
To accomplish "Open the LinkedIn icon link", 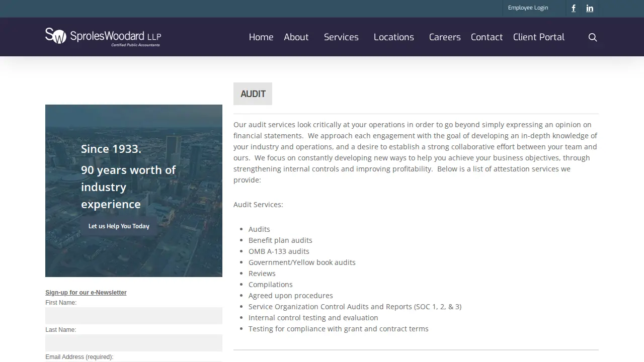I will tap(590, 8).
